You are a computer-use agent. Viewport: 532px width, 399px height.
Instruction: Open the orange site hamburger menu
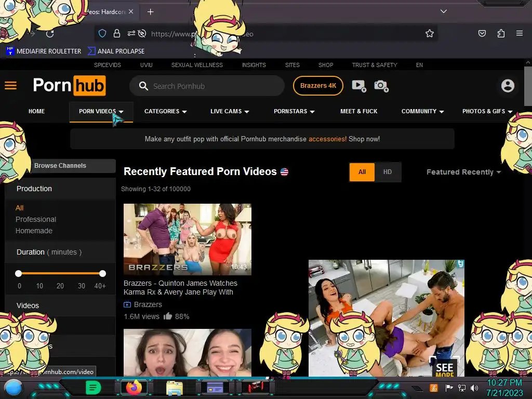click(x=10, y=86)
